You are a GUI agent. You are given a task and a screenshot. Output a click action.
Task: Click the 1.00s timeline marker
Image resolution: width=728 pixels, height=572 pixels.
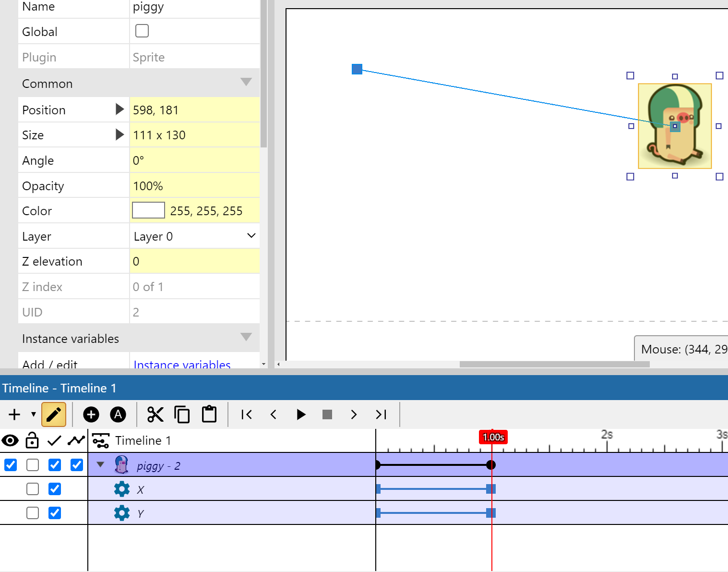(x=492, y=437)
